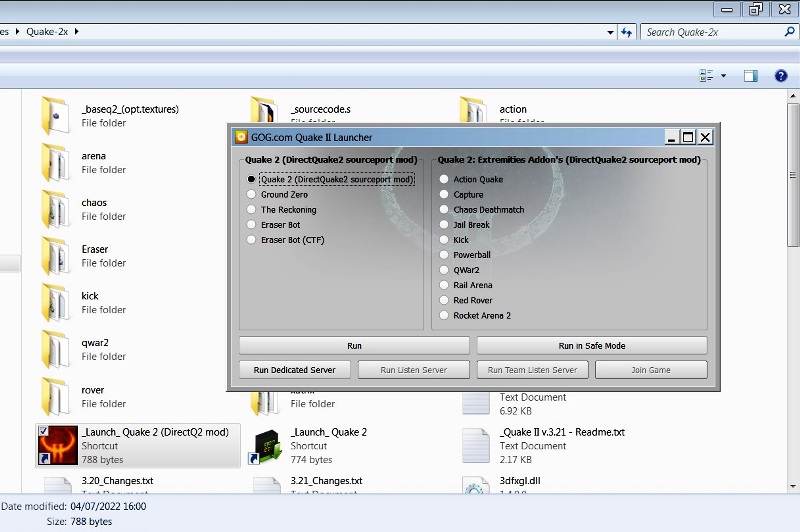The image size is (800, 532).
Task: Click Run in Safe Mode button
Action: tap(592, 345)
